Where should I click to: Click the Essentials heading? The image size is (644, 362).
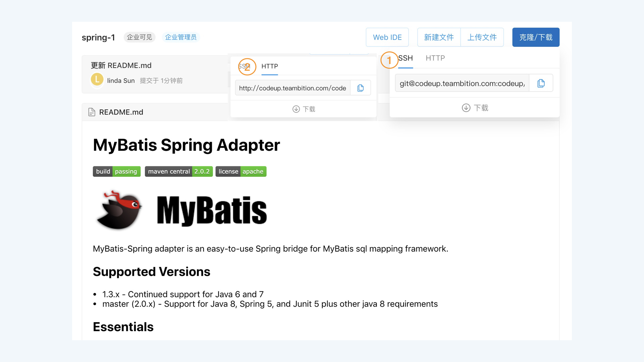(123, 327)
